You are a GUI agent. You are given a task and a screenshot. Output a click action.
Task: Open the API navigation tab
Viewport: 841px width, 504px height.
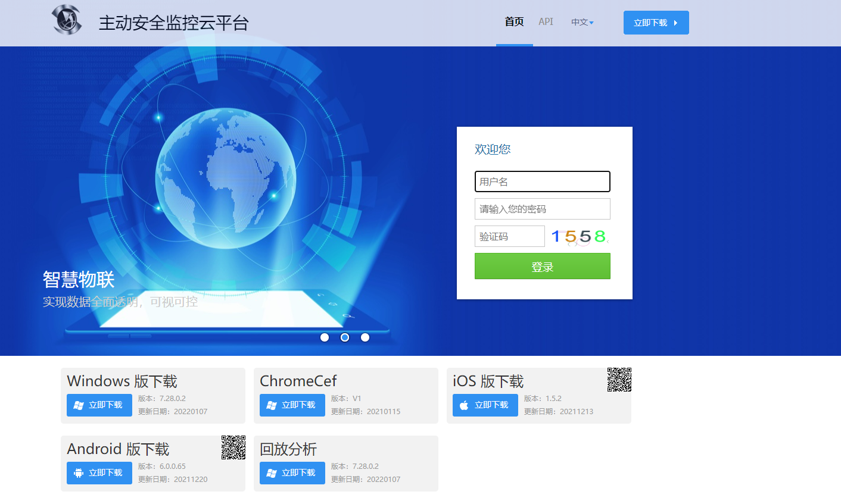tap(546, 22)
